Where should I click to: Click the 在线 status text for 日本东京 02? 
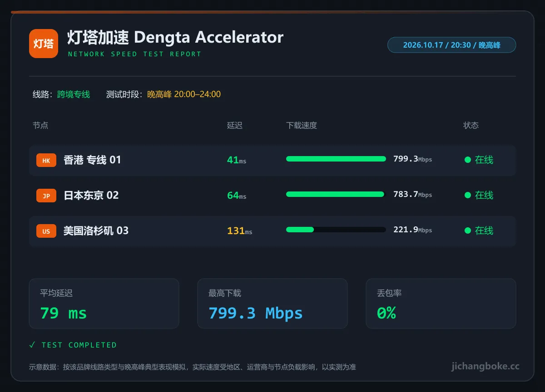(x=484, y=195)
